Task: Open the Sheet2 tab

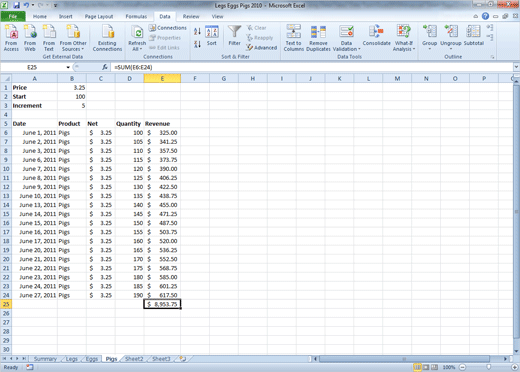Action: pyautogui.click(x=134, y=359)
